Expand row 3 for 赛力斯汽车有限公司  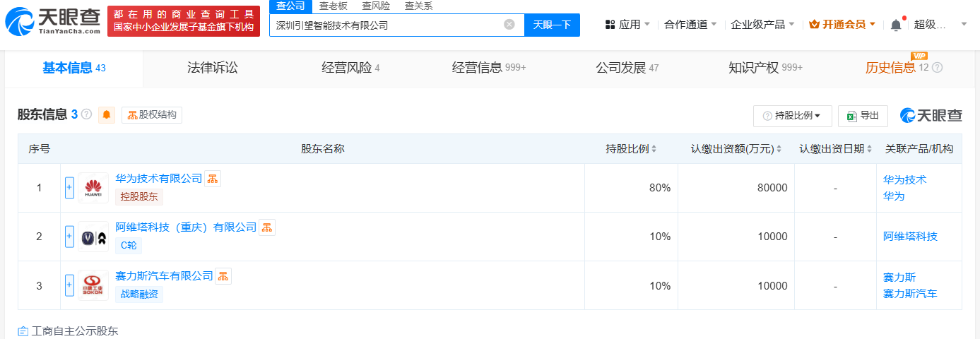pyautogui.click(x=69, y=285)
